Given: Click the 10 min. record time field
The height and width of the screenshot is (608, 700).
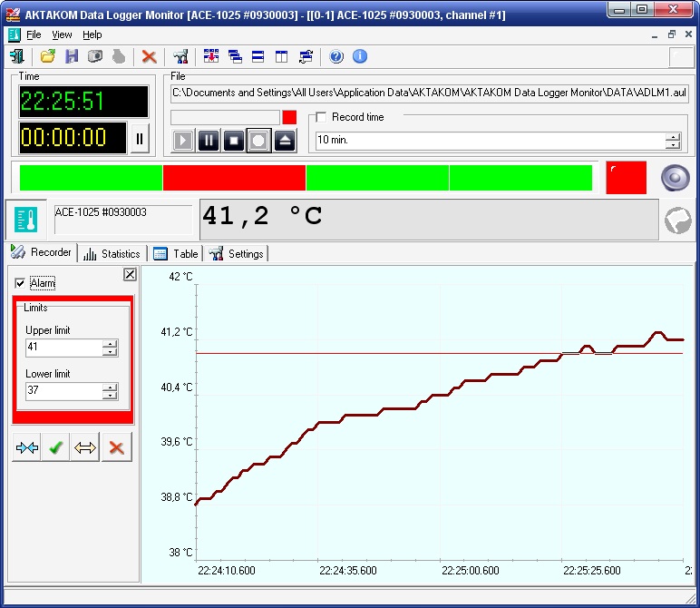Looking at the screenshot, I should pos(491,141).
